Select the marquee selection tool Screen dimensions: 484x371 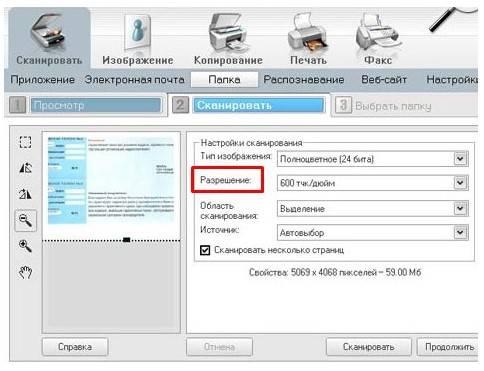click(25, 142)
